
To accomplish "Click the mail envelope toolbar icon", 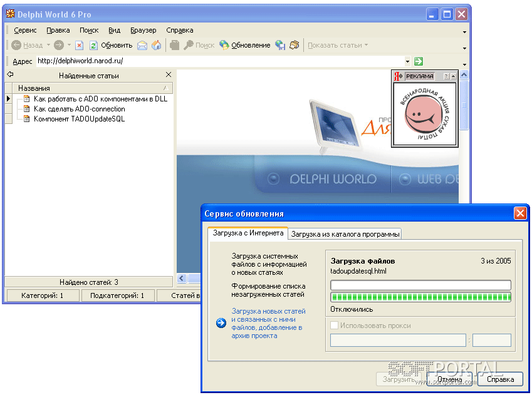I will [x=142, y=45].
